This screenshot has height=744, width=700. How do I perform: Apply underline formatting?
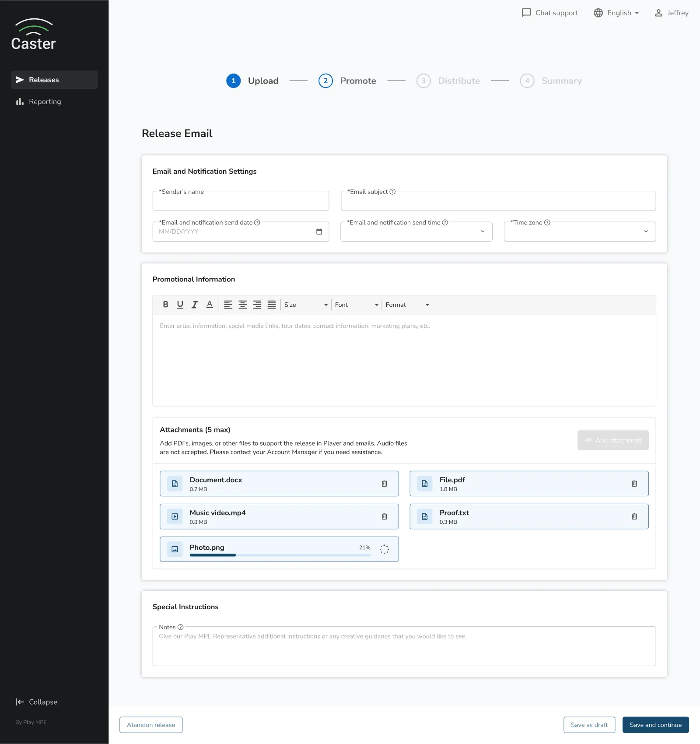180,305
